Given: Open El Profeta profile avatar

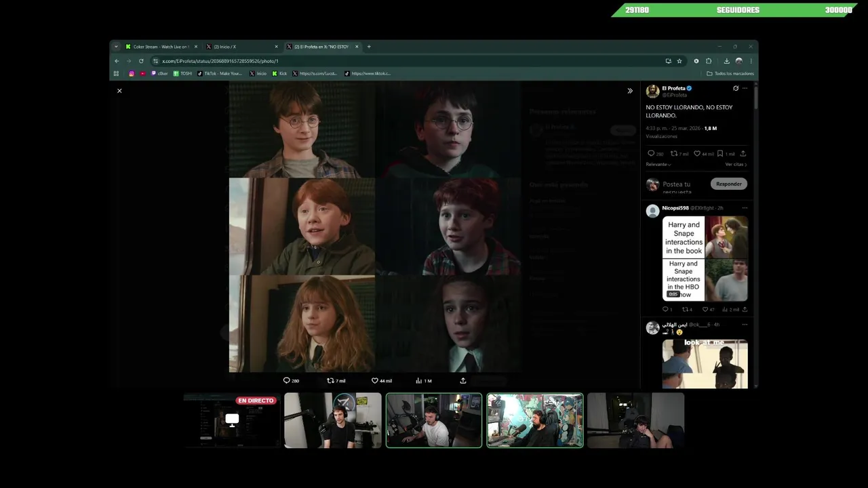Looking at the screenshot, I should (652, 91).
